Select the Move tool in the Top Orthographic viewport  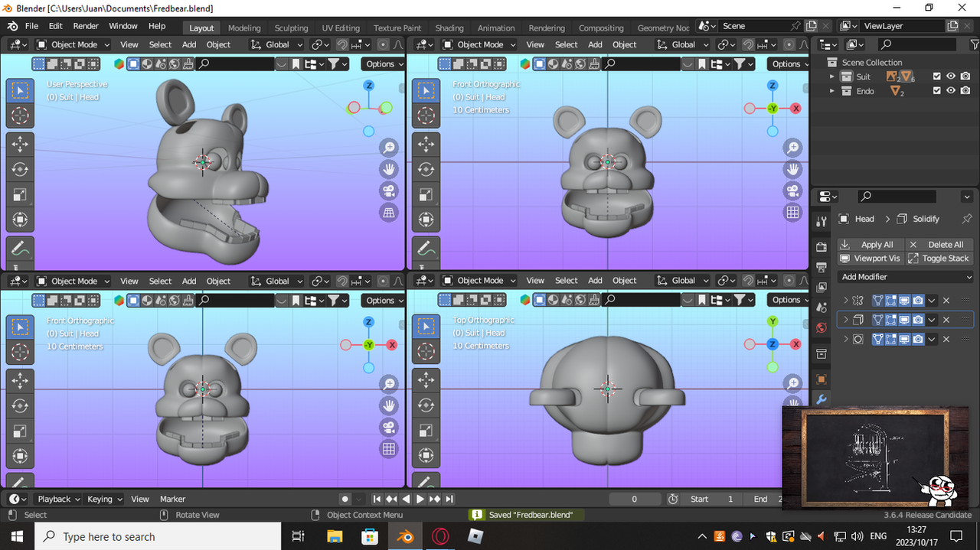coord(426,379)
